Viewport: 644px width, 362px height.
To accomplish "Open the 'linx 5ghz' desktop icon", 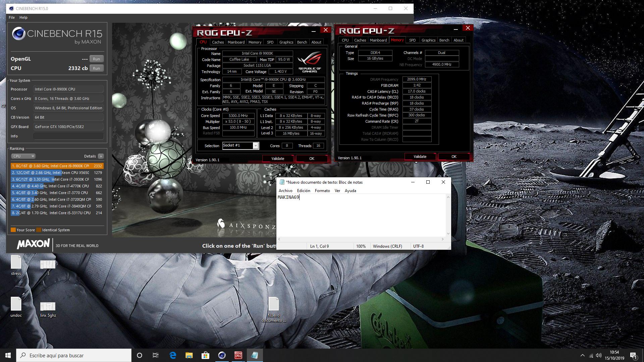I will [48, 307].
